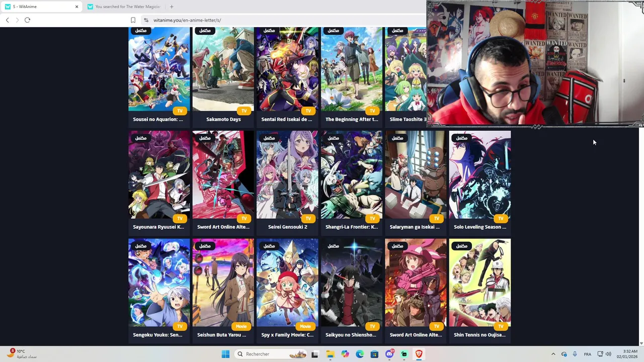Open Salaryman ga Isekai poster
Viewport: 644px width, 362px height.
pyautogui.click(x=416, y=175)
